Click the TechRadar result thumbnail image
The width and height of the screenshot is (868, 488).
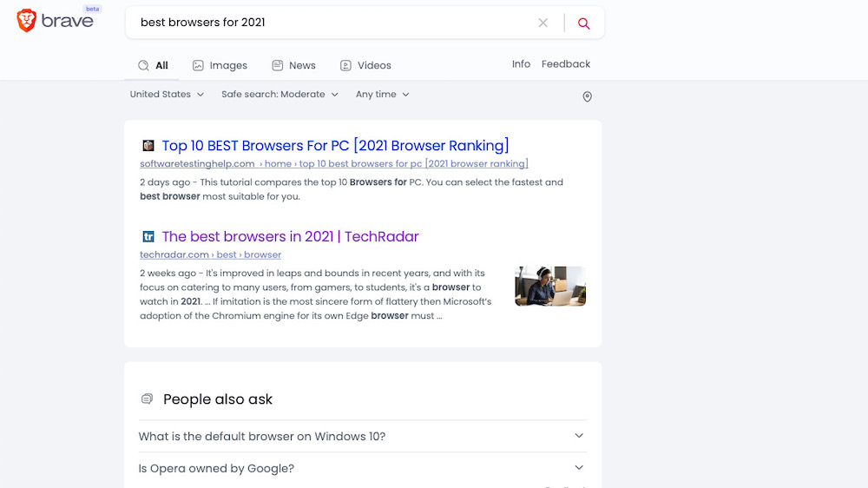click(x=550, y=287)
